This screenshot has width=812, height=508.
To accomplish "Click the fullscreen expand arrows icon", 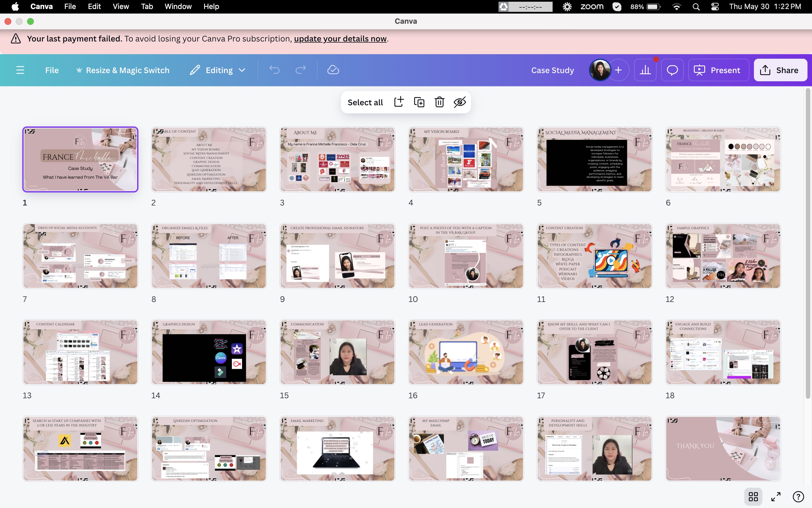I will pyautogui.click(x=776, y=496).
